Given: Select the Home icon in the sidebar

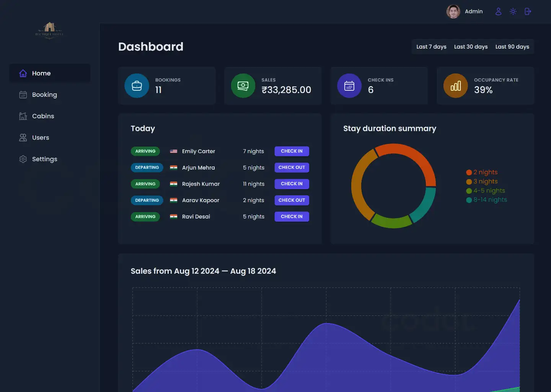Looking at the screenshot, I should [23, 73].
